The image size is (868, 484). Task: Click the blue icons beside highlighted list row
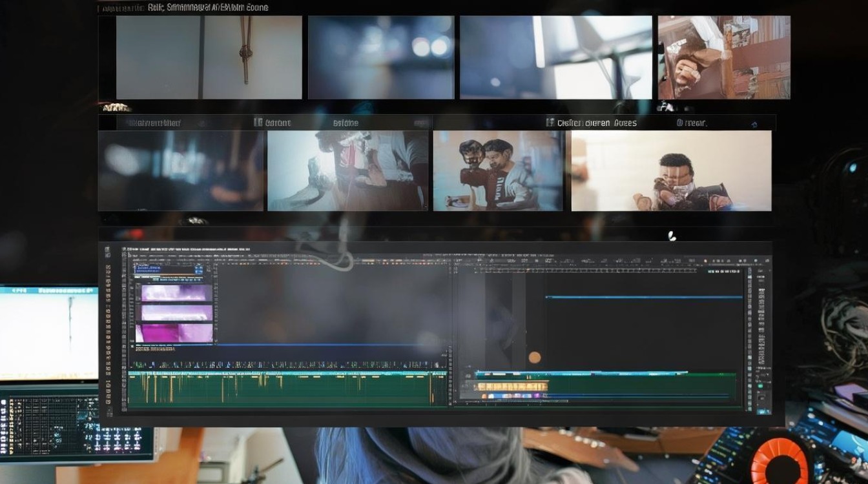(198, 270)
